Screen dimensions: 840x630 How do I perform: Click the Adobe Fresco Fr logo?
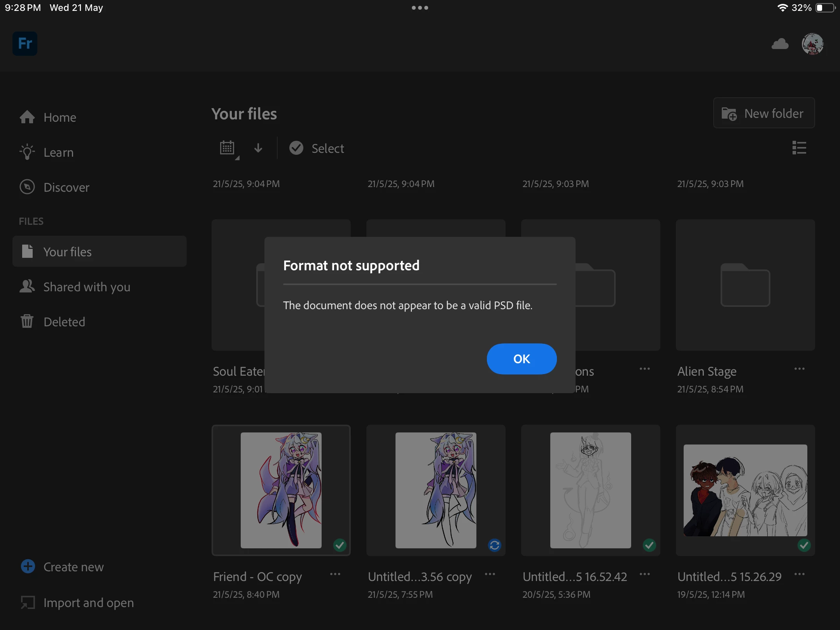pos(25,44)
